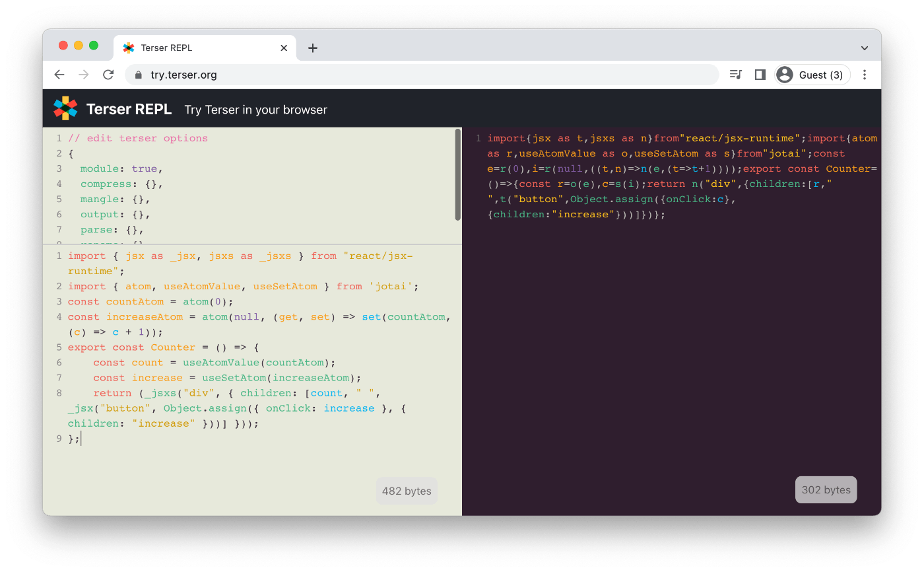Click the 'module: true,' option line
The width and height of the screenshot is (924, 572).
click(x=121, y=168)
